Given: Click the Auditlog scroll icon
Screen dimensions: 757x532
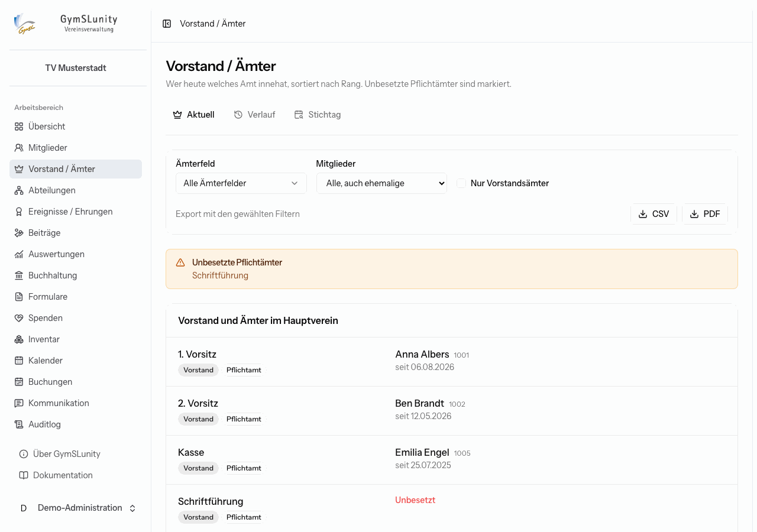Looking at the screenshot, I should click(19, 424).
